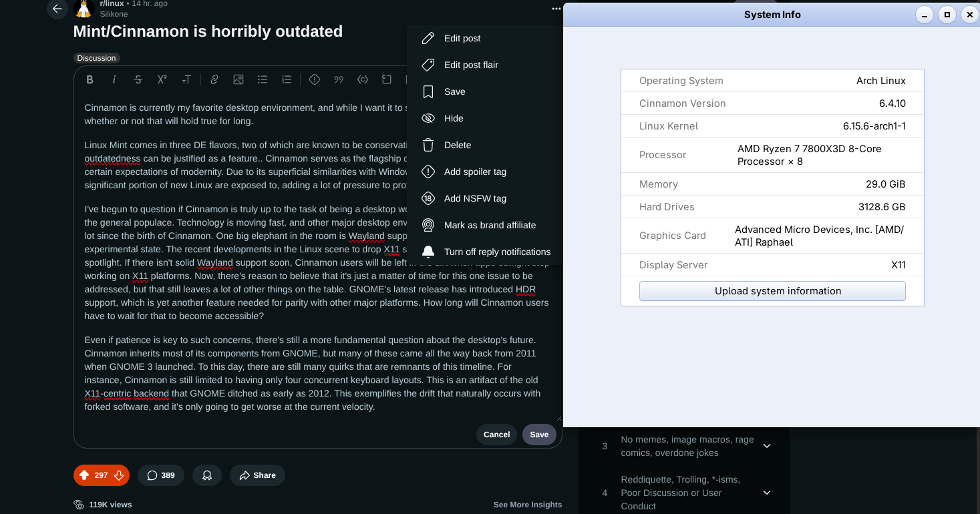Click the kernel value 6.15.6-arch1-1

click(874, 126)
